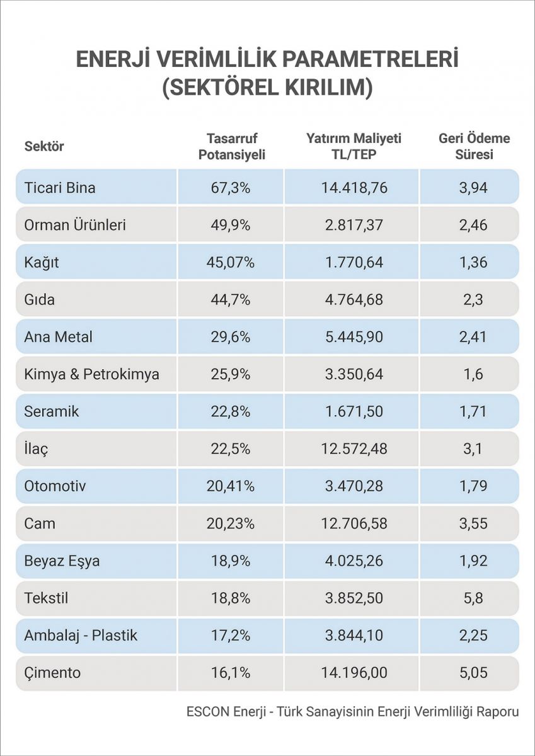This screenshot has height=756, width=535.
Task: Select the 'Kimya & Petrokimya' row label
Action: [91, 374]
